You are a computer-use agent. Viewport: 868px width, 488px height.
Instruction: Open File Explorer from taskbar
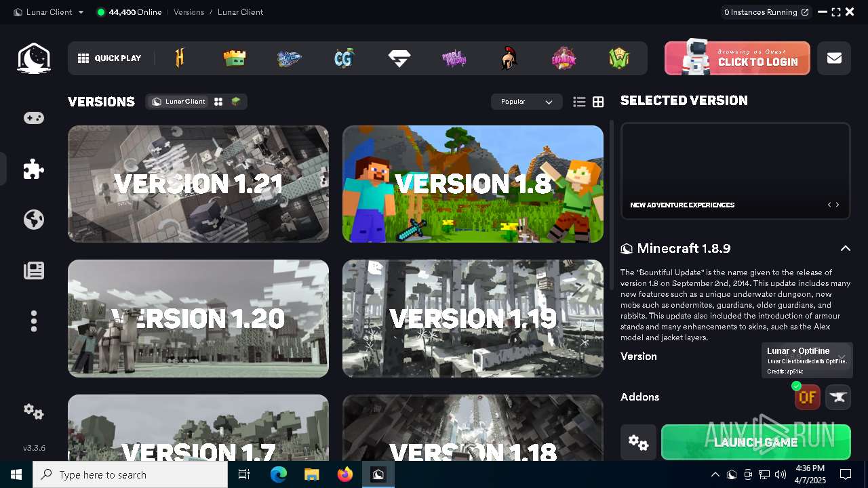click(311, 474)
